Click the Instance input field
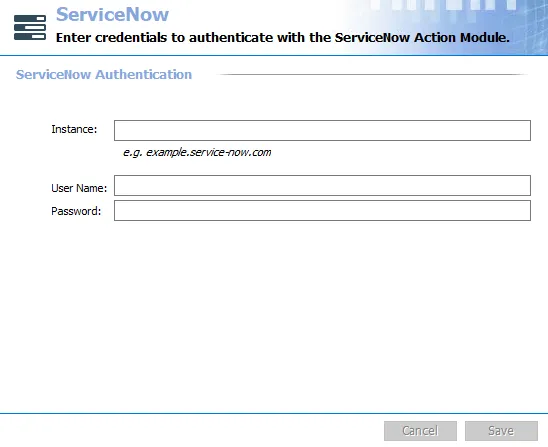The height and width of the screenshot is (447, 548). (322, 130)
